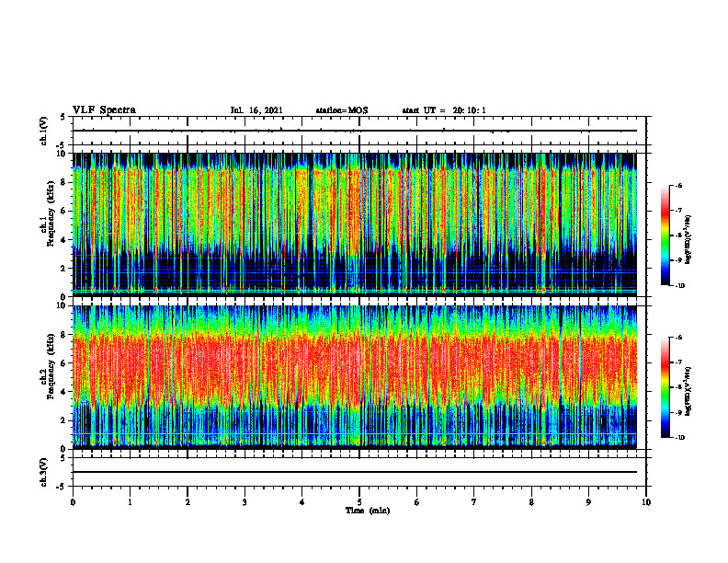This screenshot has height=563, width=728.
Task: Click the "Time (min)" x-axis label
Action: 368,511
